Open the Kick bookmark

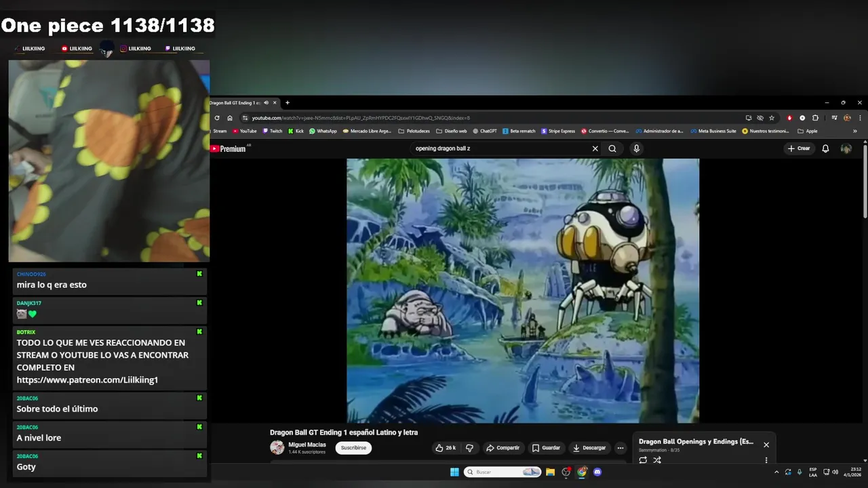(x=296, y=131)
